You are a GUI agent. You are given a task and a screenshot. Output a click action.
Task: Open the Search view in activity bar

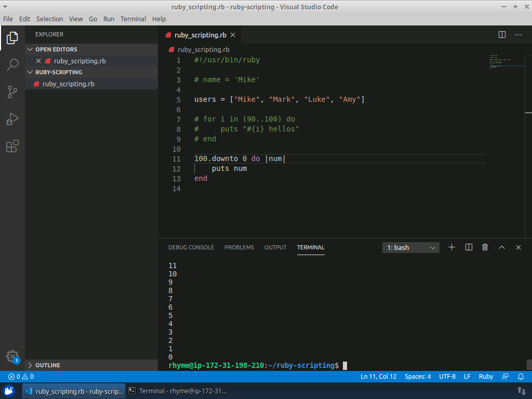(12, 65)
